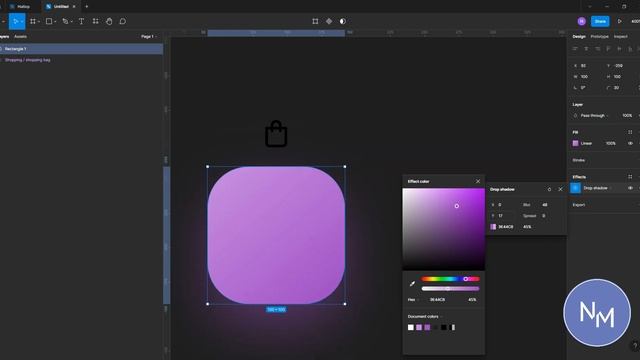Select the Pen tool
Image resolution: width=640 pixels, height=360 pixels.
65,21
